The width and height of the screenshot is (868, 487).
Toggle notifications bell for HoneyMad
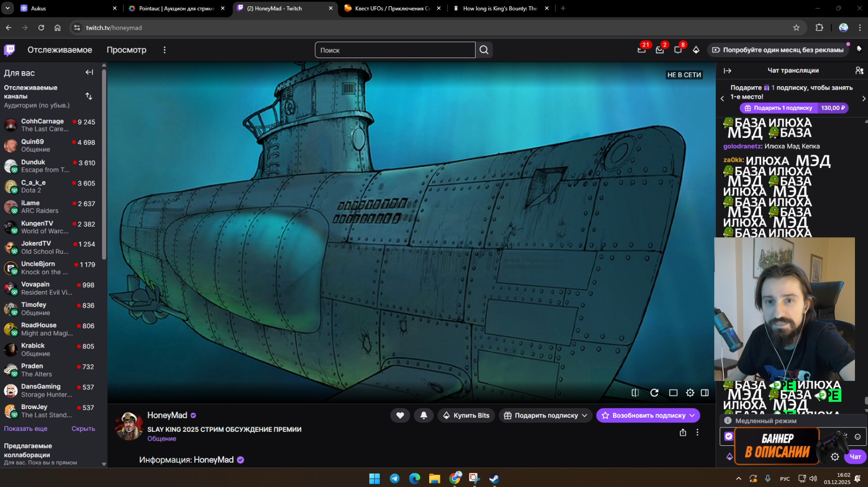(x=423, y=415)
